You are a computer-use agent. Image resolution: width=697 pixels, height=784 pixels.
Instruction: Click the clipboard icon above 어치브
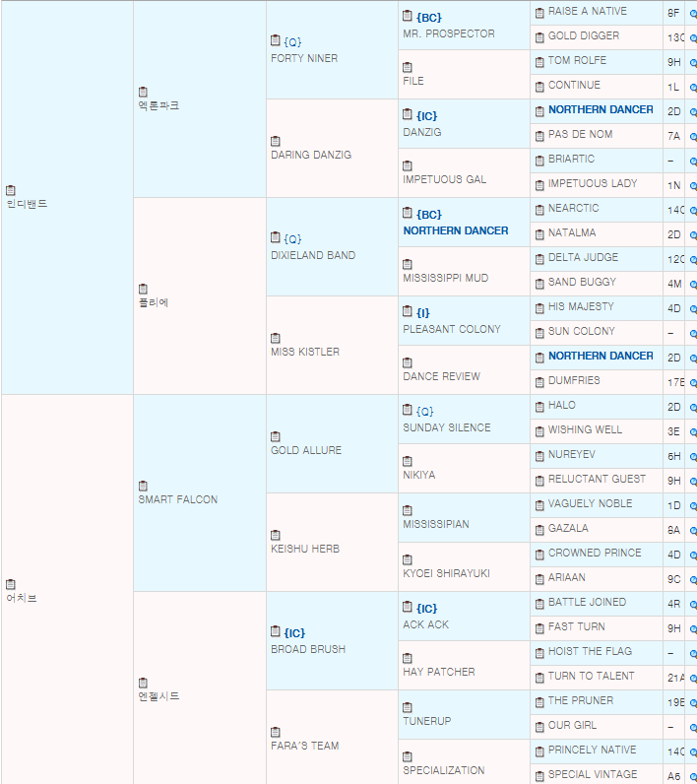[11, 584]
